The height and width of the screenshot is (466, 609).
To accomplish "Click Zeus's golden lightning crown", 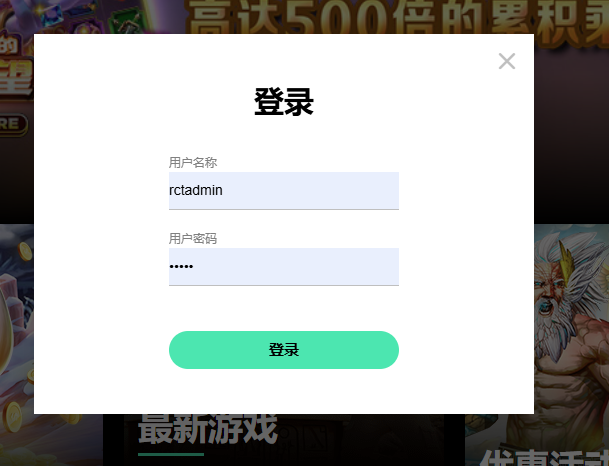I will tap(566, 257).
